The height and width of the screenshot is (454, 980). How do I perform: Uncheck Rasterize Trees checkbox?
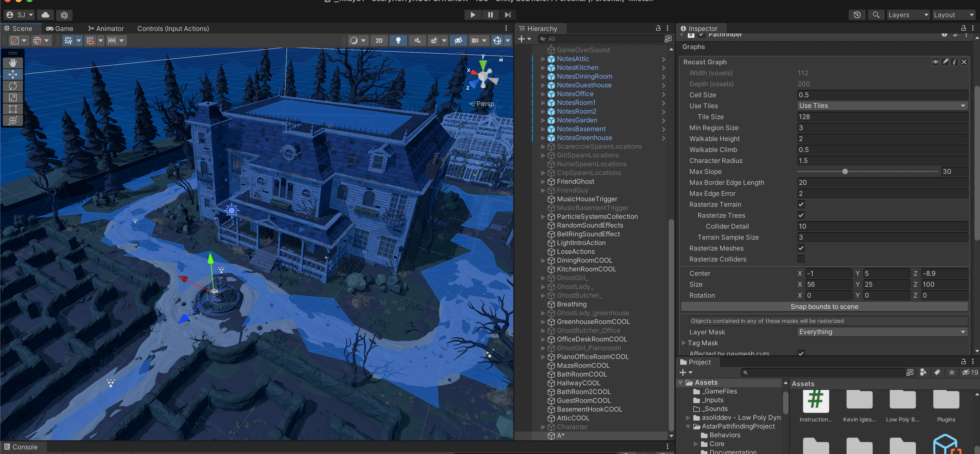801,215
